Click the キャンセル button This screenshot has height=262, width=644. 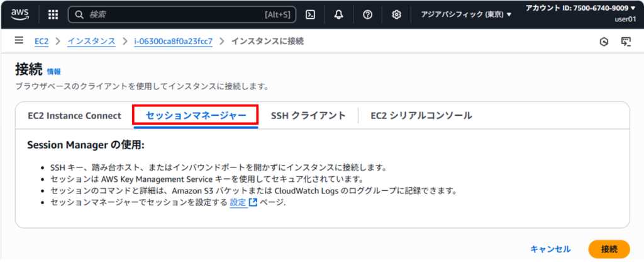coord(550,249)
